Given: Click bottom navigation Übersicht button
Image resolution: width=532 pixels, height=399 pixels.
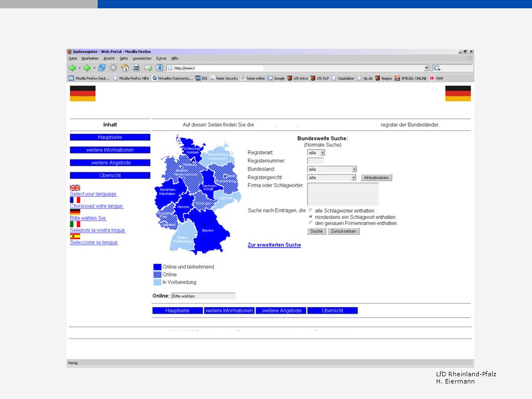Looking at the screenshot, I should coord(332,310).
